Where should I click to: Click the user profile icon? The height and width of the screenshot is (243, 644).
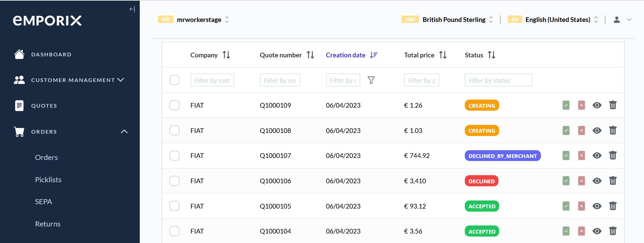(x=617, y=20)
